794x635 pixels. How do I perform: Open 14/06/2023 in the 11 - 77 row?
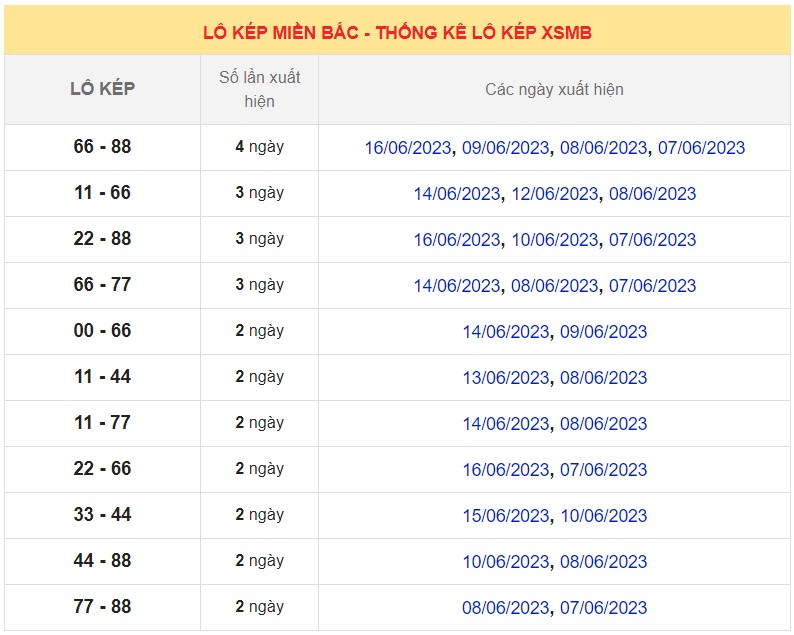pyautogui.click(x=506, y=424)
